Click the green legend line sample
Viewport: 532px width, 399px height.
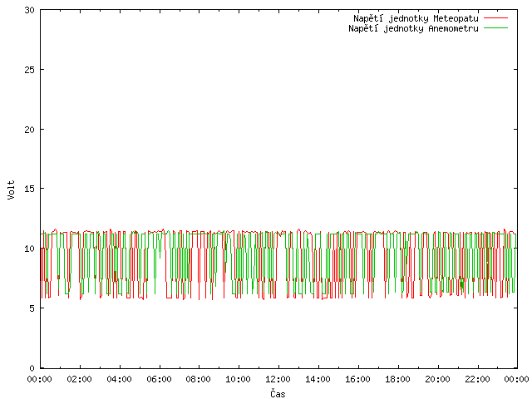[x=495, y=28]
